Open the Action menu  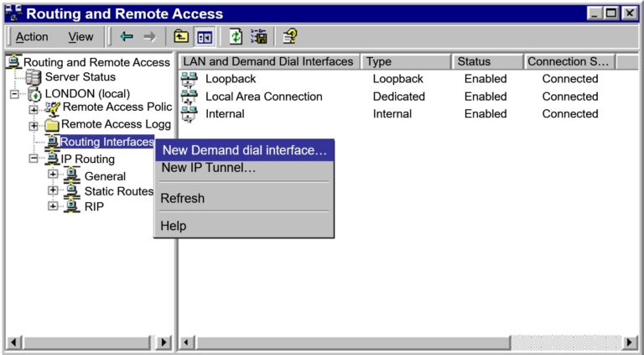coord(32,37)
